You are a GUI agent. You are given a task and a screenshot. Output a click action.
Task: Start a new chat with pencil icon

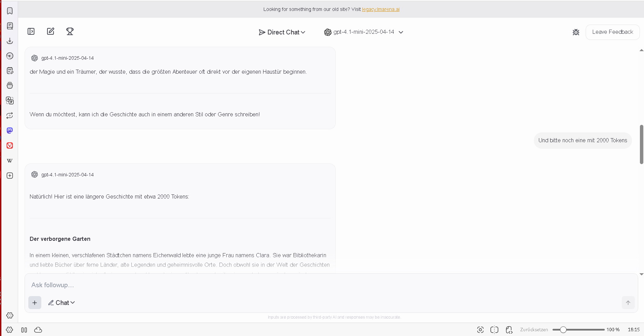click(x=51, y=32)
